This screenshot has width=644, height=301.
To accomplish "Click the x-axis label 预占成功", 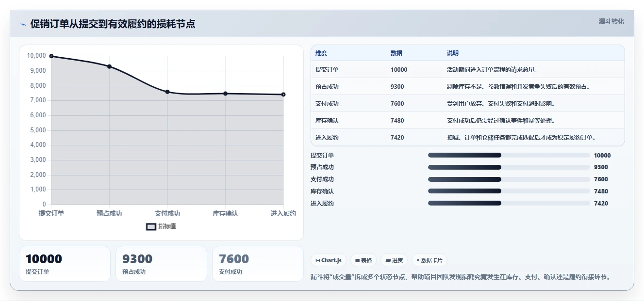I will coord(109,213).
